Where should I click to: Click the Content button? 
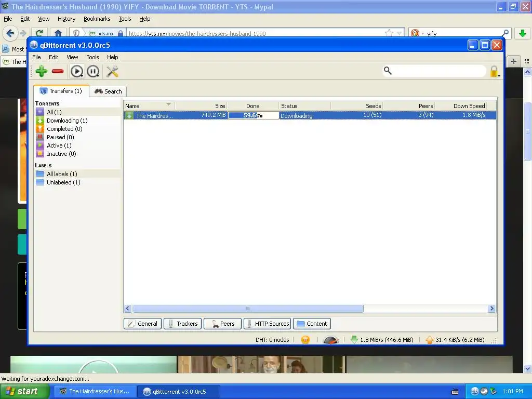[x=312, y=324]
